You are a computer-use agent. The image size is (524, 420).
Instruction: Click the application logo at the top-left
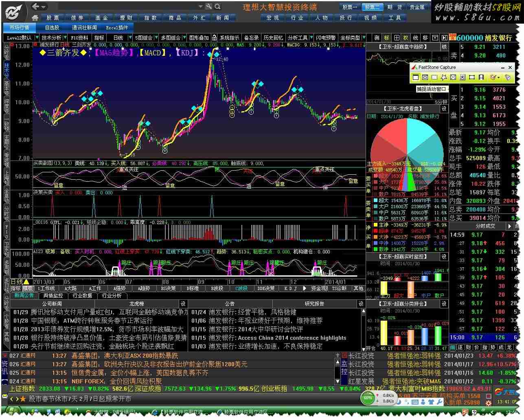click(14, 11)
